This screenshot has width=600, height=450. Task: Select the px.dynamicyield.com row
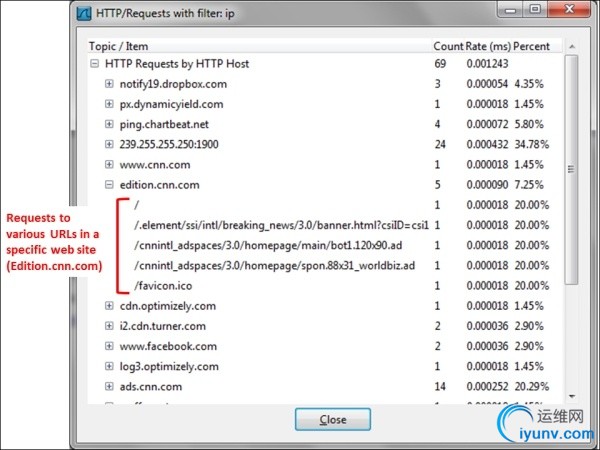click(325, 104)
